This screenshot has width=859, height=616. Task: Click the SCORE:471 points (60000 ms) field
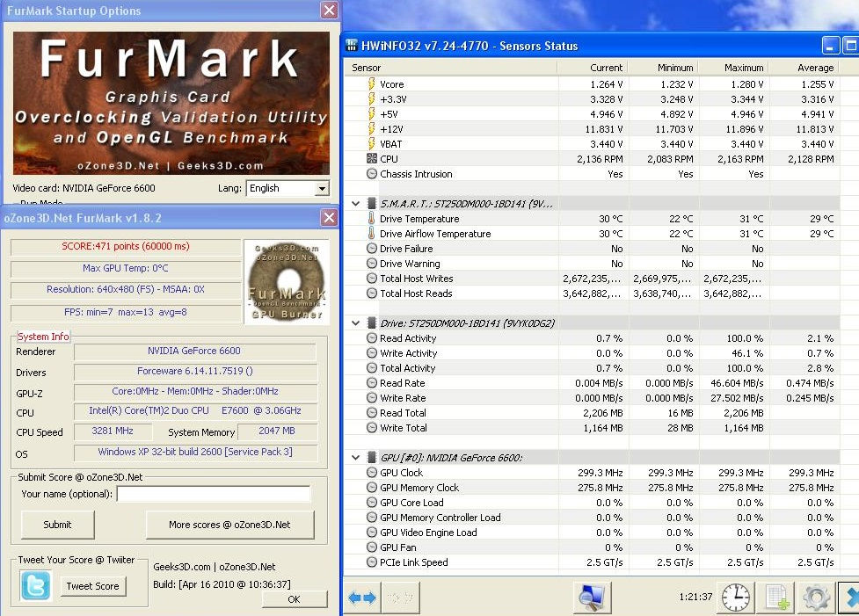[x=126, y=246]
